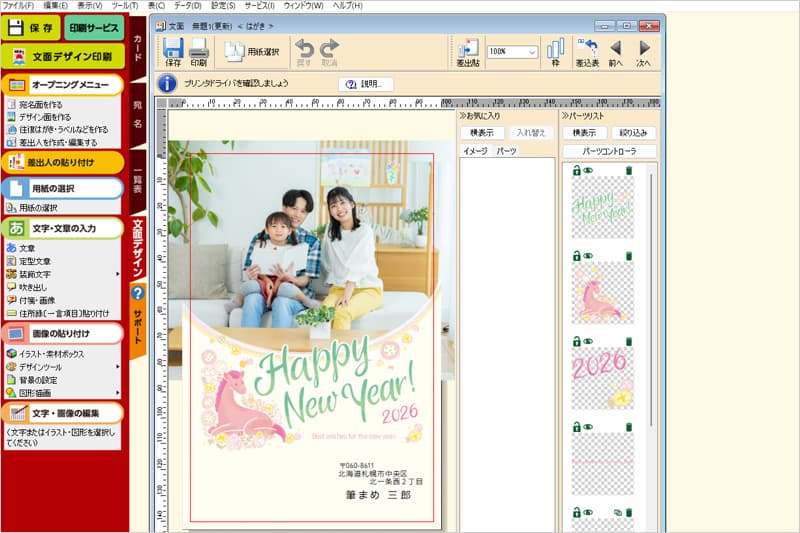Go to previous record with 前へ arrow
The height and width of the screenshot is (533, 800).
click(x=615, y=52)
